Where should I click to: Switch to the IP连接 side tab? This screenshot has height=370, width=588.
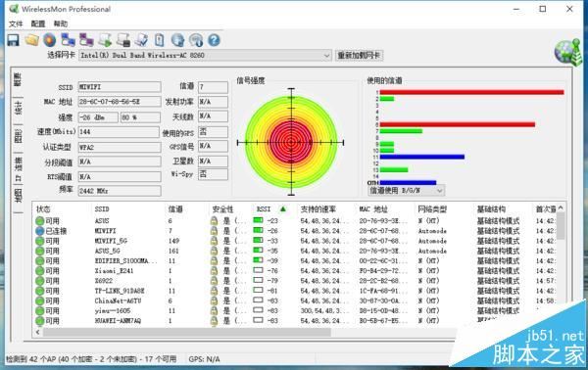18,169
